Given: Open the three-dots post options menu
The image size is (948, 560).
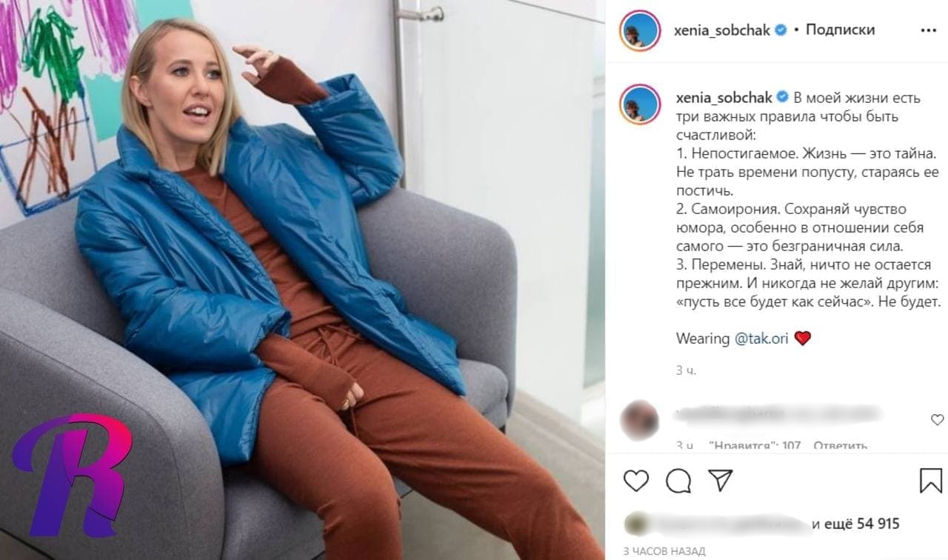Looking at the screenshot, I should pyautogui.click(x=929, y=30).
